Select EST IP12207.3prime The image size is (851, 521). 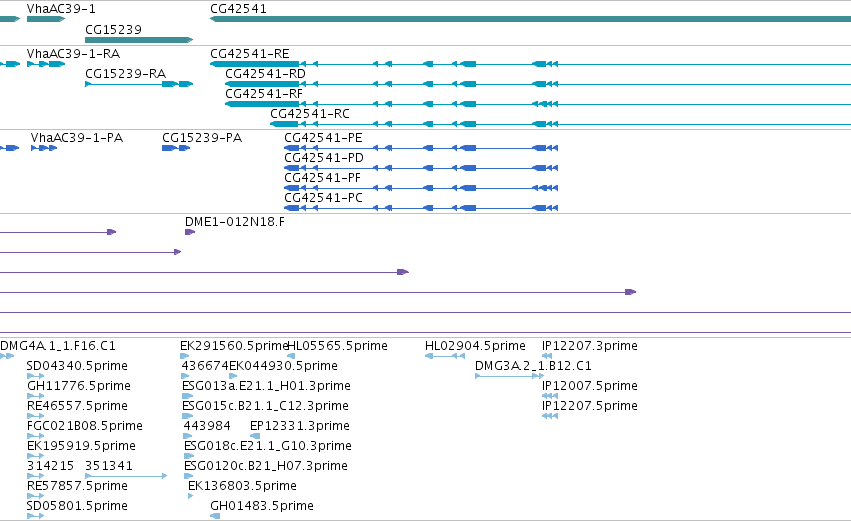point(589,346)
